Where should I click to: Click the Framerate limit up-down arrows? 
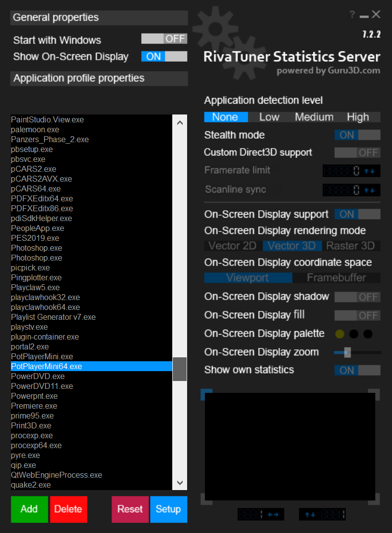370,171
